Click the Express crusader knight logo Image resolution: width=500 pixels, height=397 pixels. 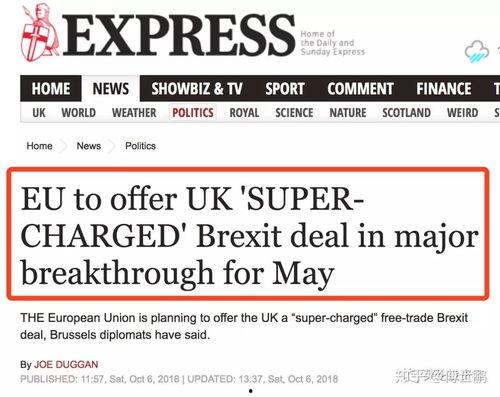coord(40,33)
